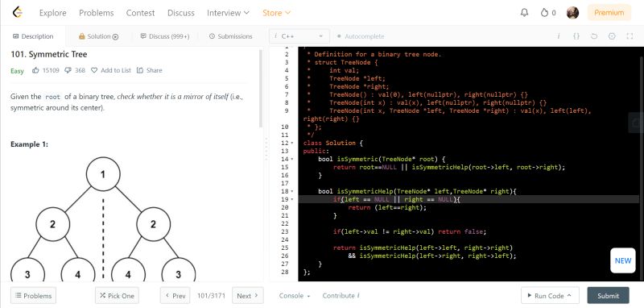
Task: Go to the Next problem
Action: [248, 296]
